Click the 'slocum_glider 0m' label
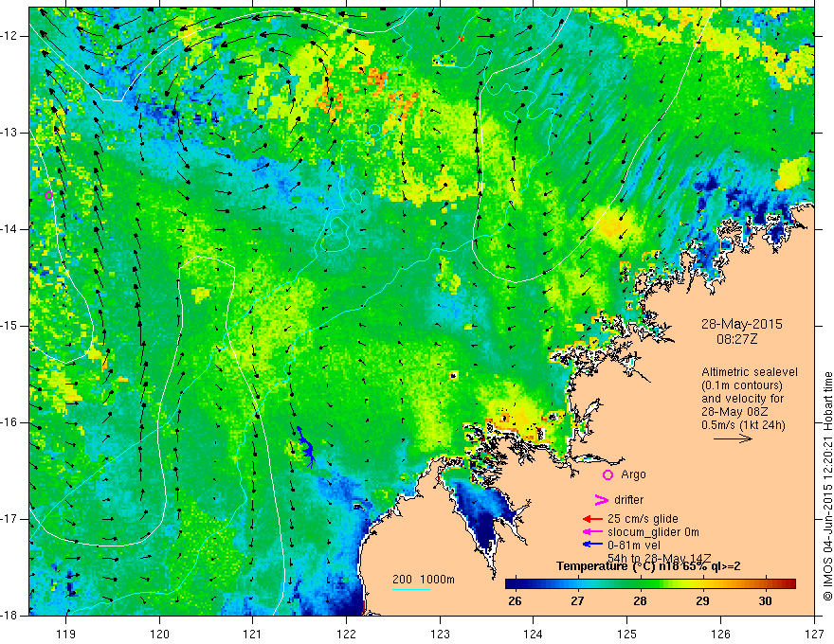Screen dimensions: 834x644 (653, 532)
